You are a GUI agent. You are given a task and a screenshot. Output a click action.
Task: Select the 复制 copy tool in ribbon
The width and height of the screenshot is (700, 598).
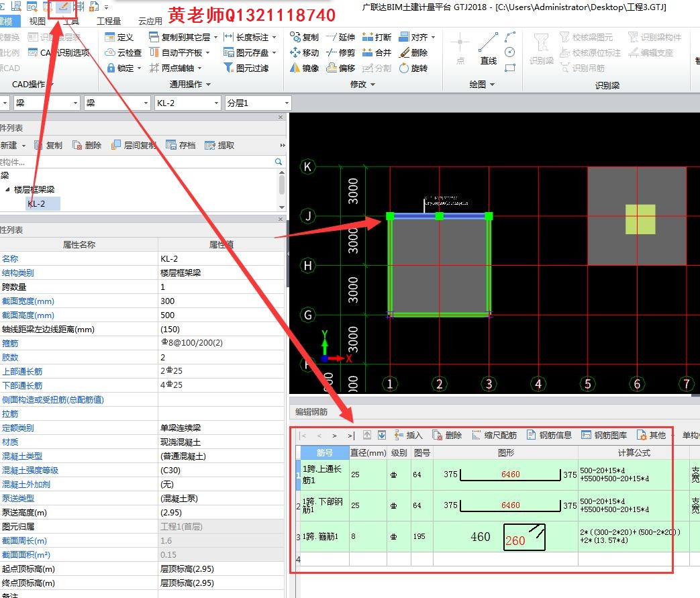point(304,37)
